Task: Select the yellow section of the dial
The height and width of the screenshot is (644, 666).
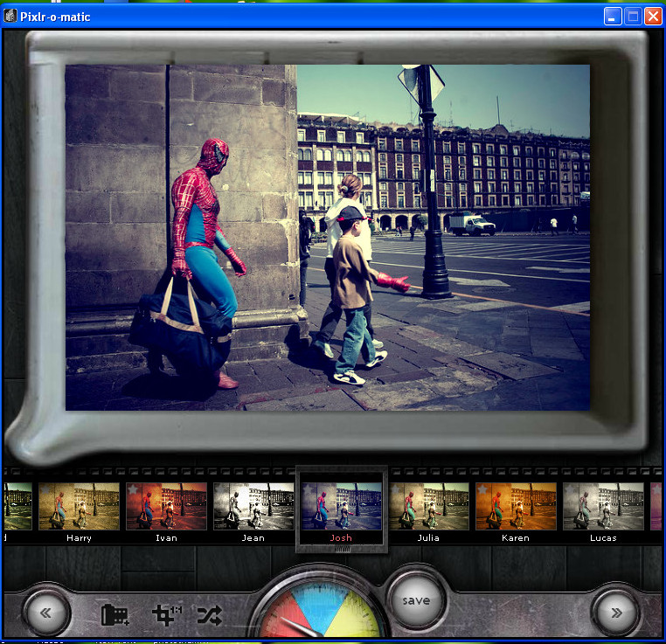Action: point(355,615)
